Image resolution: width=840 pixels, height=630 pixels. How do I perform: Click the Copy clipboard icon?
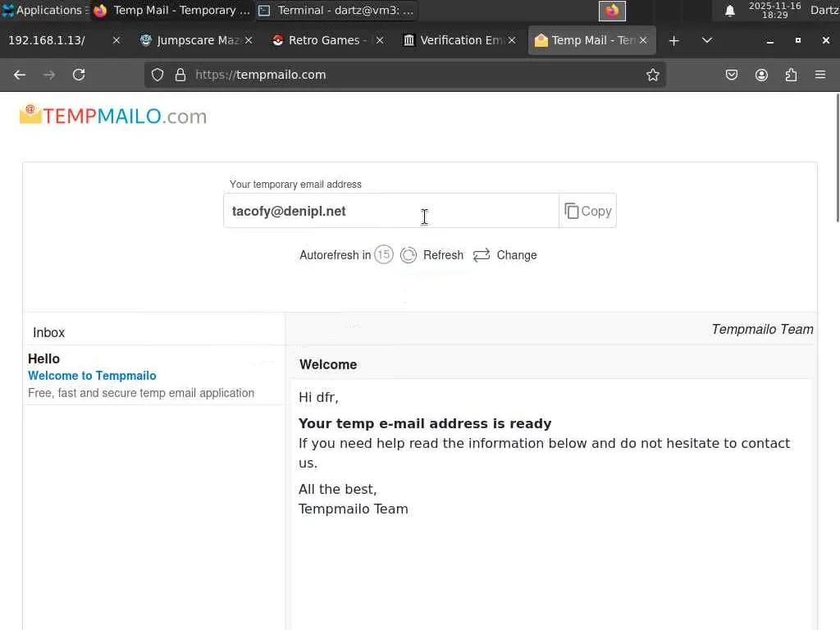click(x=572, y=211)
